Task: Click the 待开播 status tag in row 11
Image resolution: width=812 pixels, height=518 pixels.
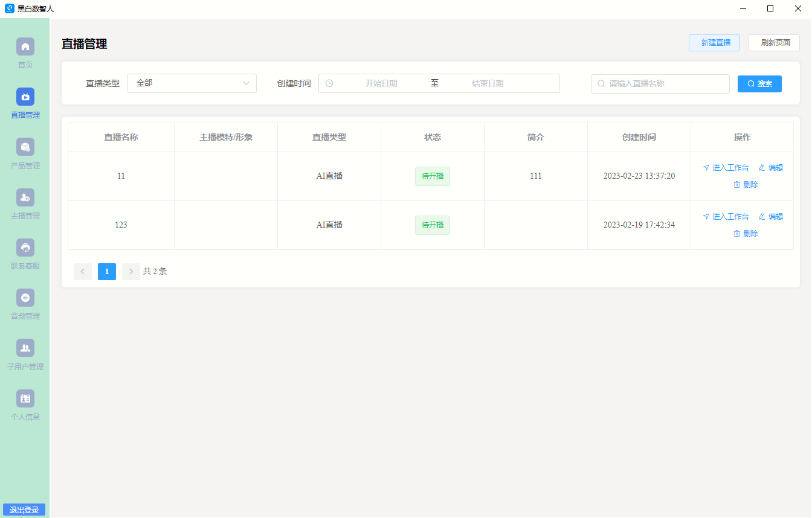Action: tap(433, 176)
